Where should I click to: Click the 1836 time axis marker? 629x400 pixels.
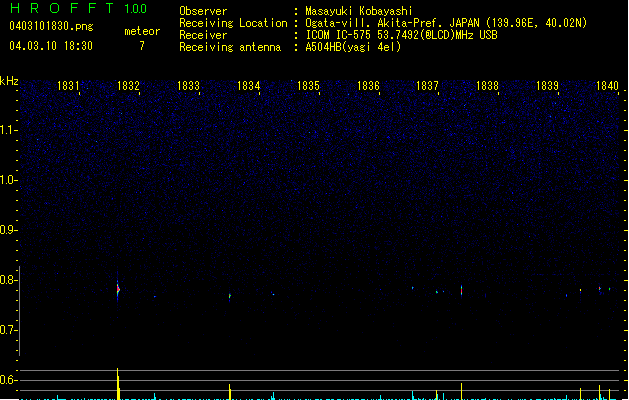click(x=368, y=86)
